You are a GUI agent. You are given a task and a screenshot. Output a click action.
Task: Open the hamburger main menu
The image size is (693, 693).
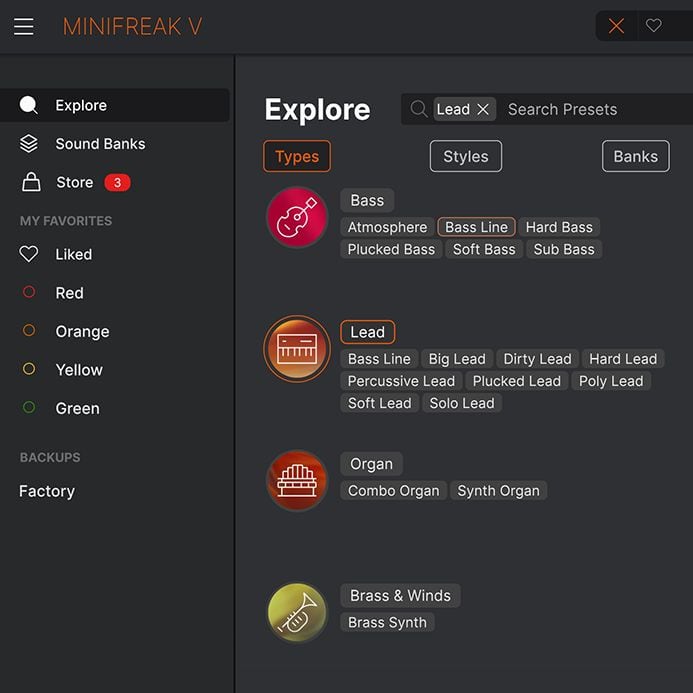(24, 27)
